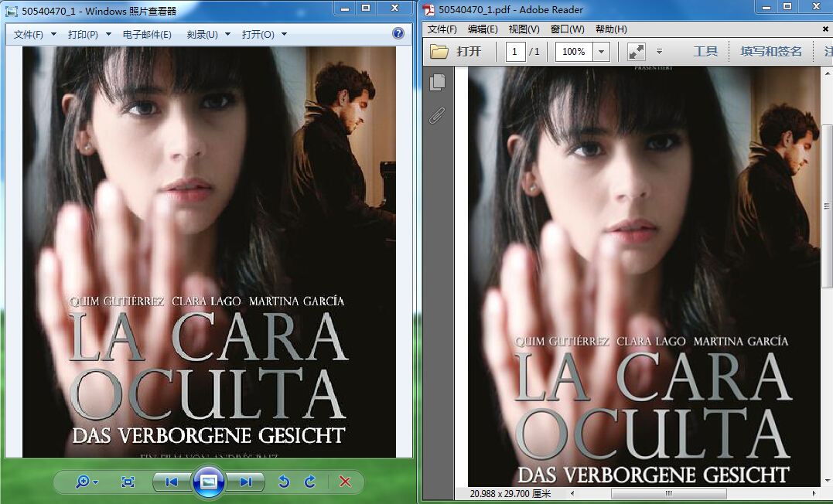Click the /1 page count text in Adobe Reader
Screen dimensions: 833x504
[x=534, y=52]
